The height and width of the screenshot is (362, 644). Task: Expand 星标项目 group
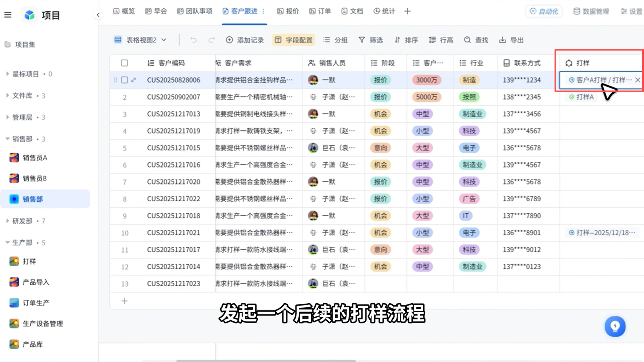(7, 74)
